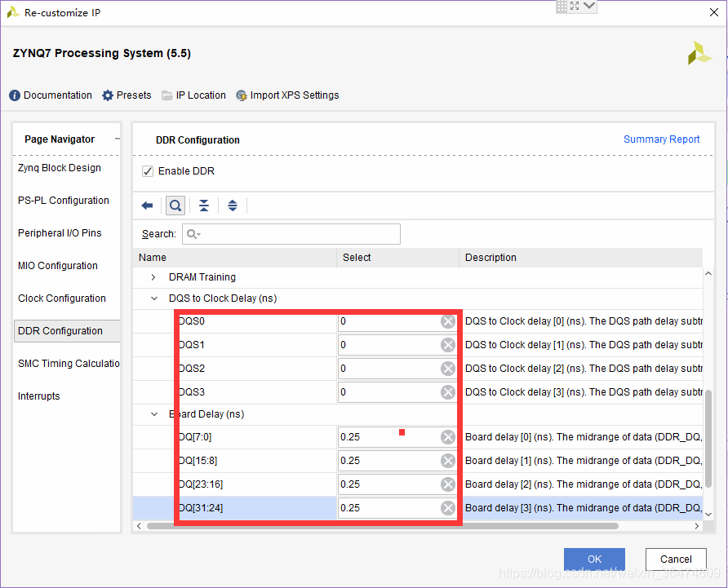Clear the DQ[7:0] board delay value

pos(448,437)
